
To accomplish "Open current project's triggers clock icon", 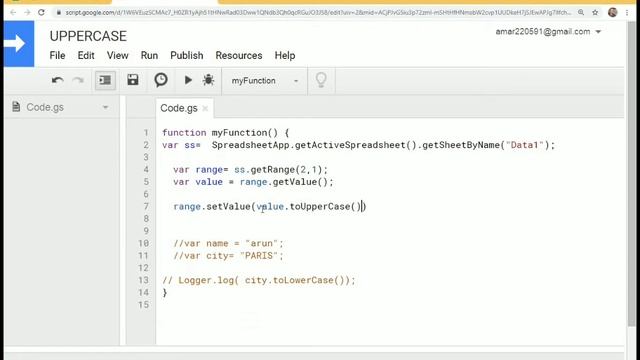I will [161, 80].
